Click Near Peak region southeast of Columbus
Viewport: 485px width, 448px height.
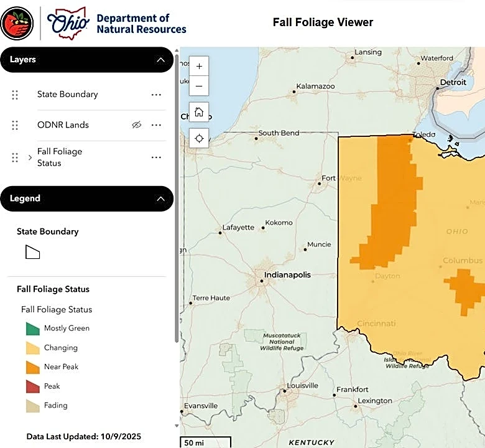[464, 291]
